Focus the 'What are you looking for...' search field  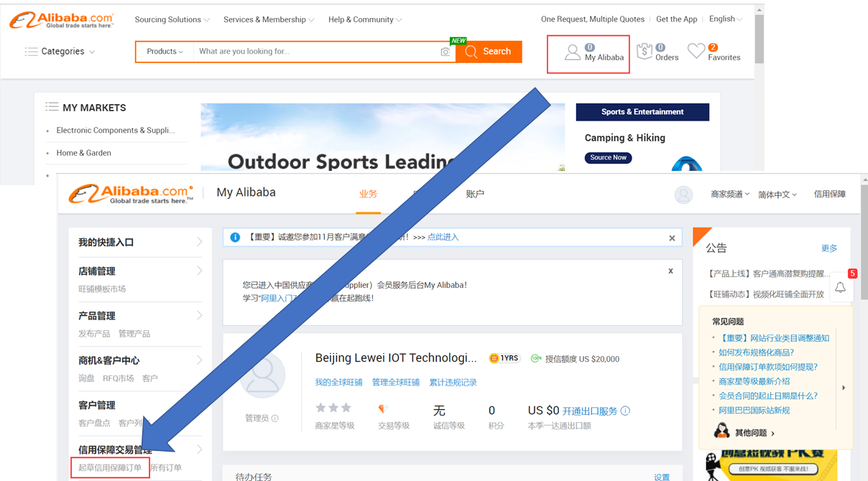[316, 52]
